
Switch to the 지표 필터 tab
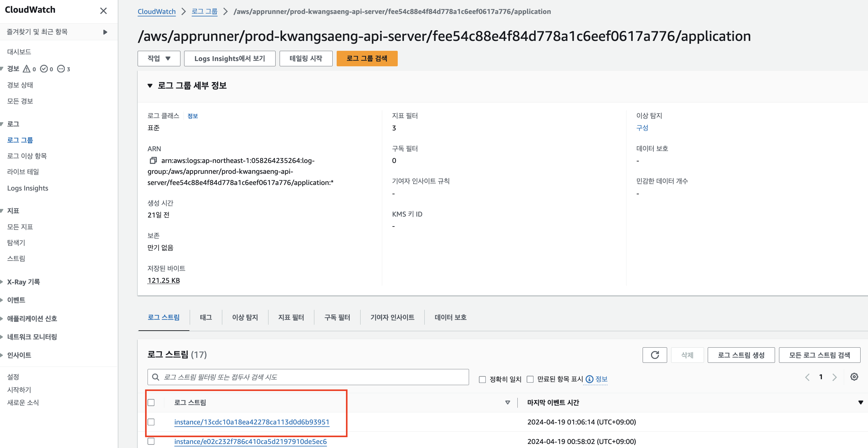[291, 317]
